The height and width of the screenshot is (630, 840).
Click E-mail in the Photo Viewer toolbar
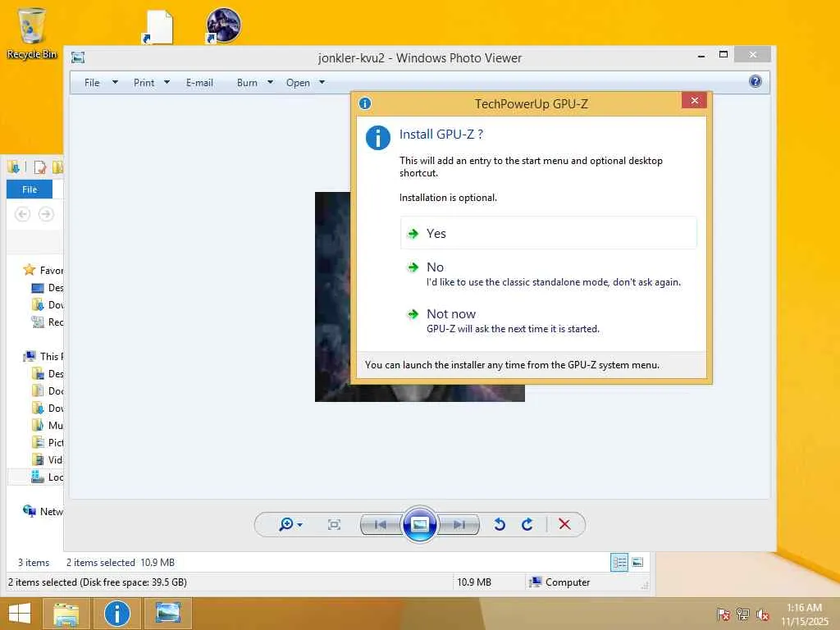(x=199, y=83)
